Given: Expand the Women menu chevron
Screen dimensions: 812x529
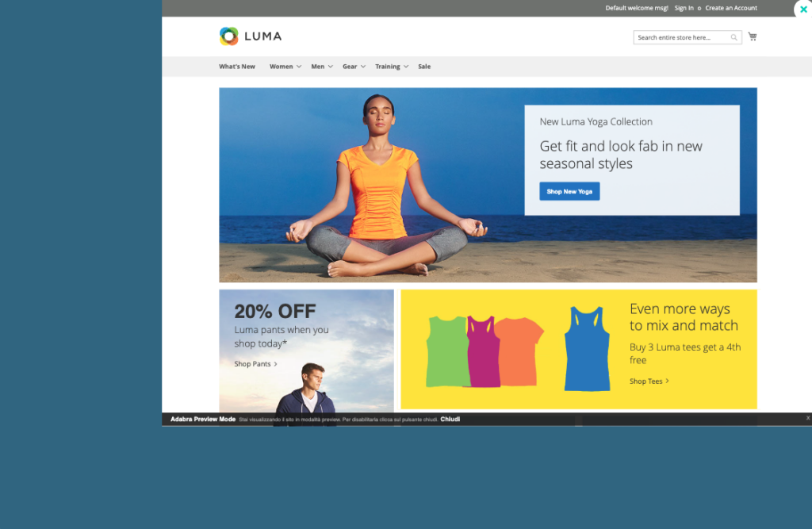Looking at the screenshot, I should [x=299, y=67].
